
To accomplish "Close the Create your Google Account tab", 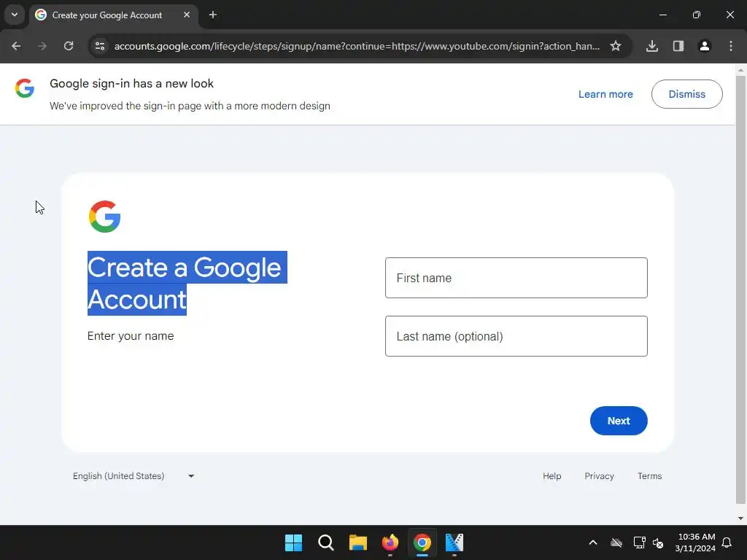I will pos(187,15).
